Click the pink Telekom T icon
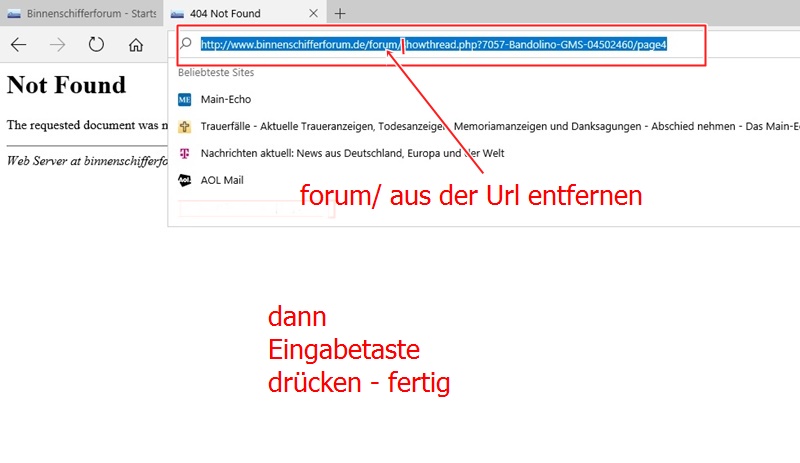Screen dimensions: 800x463 (x=184, y=154)
